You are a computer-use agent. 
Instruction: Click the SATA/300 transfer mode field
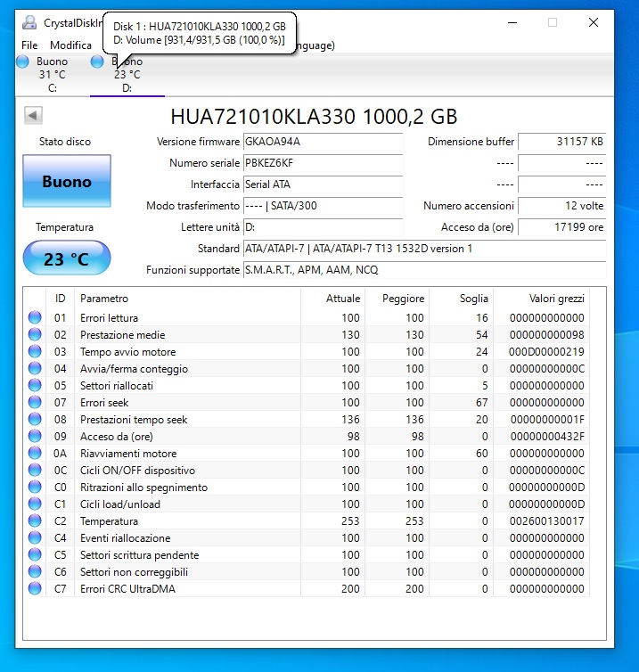tap(324, 206)
